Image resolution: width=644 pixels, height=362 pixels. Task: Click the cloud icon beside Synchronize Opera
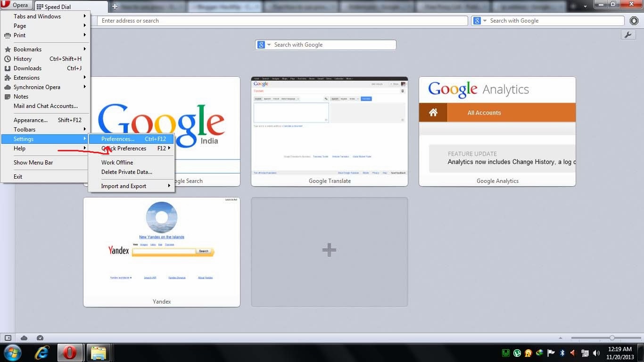pos(8,87)
